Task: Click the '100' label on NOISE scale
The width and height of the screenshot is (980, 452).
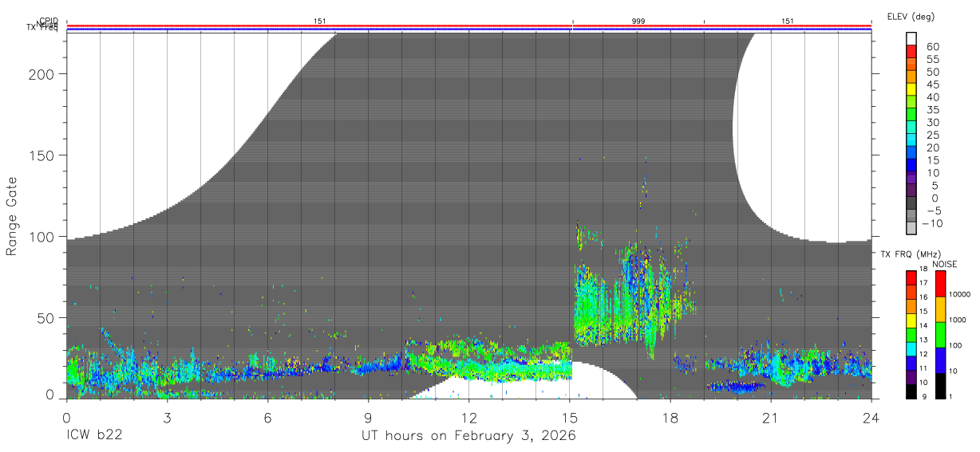Action: click(955, 346)
